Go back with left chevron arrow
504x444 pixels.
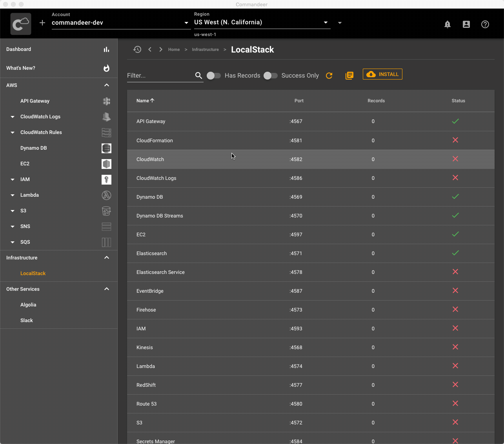click(x=150, y=49)
